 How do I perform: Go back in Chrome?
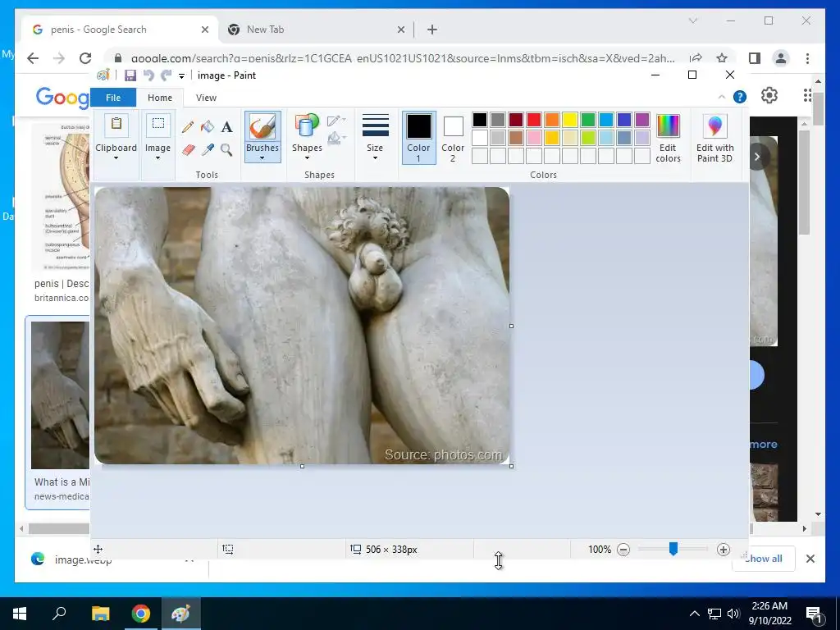click(33, 58)
